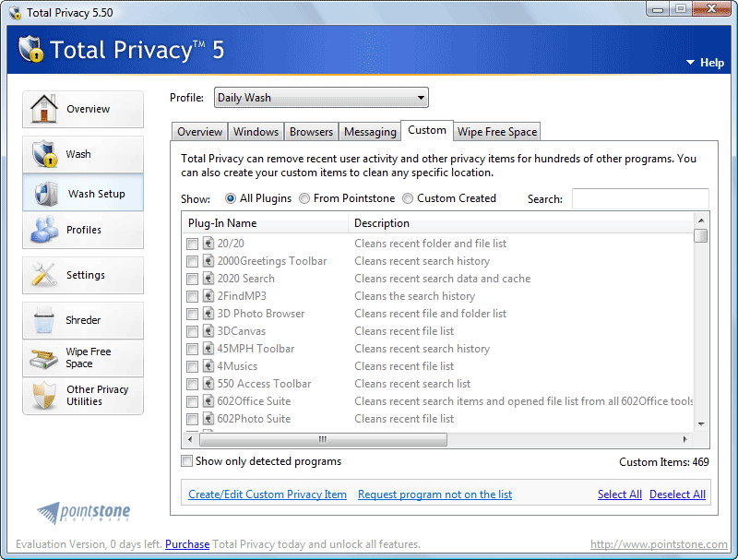Click the Total Privacy shield logo in banner
The width and height of the screenshot is (738, 560).
click(31, 49)
